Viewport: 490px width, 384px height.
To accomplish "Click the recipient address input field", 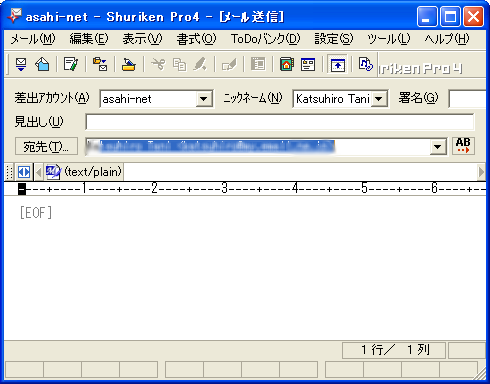I will pyautogui.click(x=258, y=147).
